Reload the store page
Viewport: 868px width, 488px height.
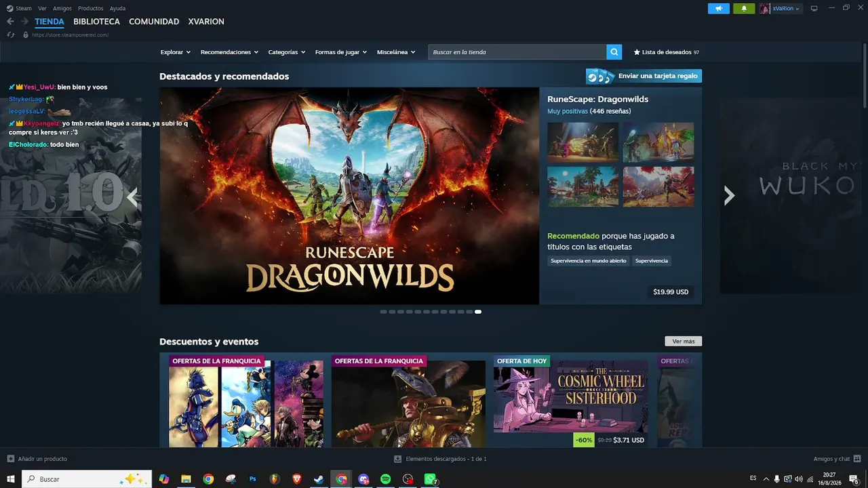coord(10,35)
